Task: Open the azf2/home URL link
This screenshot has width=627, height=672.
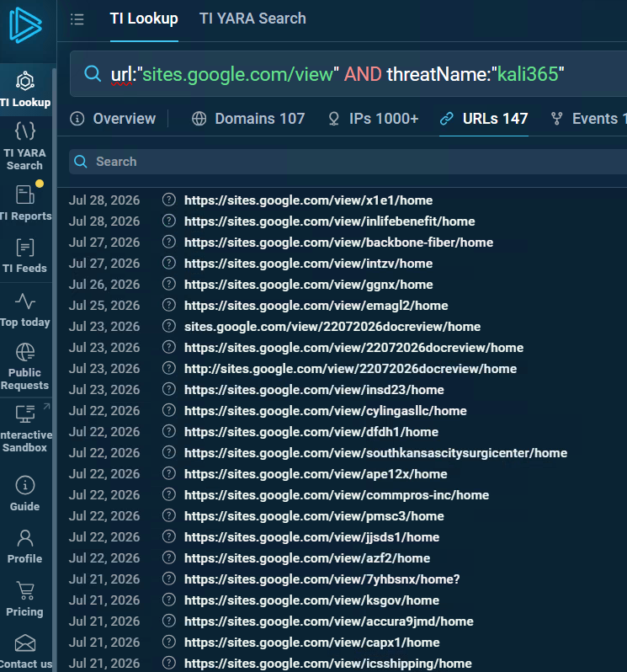Action: pyautogui.click(x=307, y=558)
